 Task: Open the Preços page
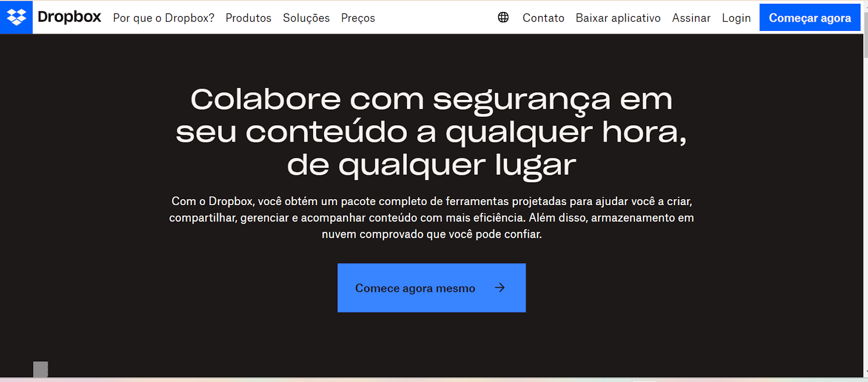[x=358, y=18]
